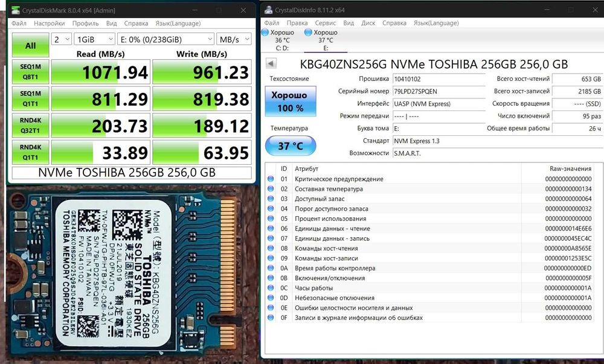Click status orb of attribute 02 Составная температура
The width and height of the screenshot is (604, 364).
pos(271,189)
